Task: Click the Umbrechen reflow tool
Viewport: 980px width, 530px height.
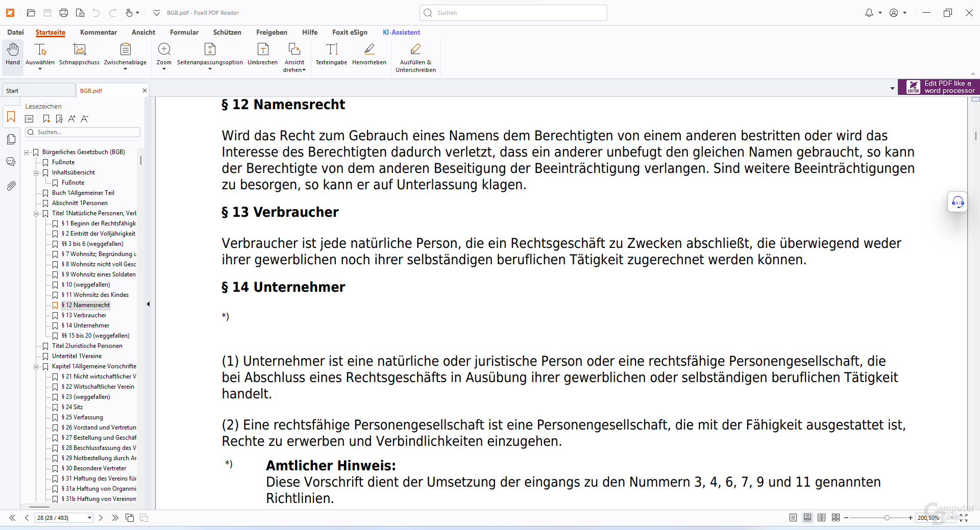Action: (x=262, y=54)
